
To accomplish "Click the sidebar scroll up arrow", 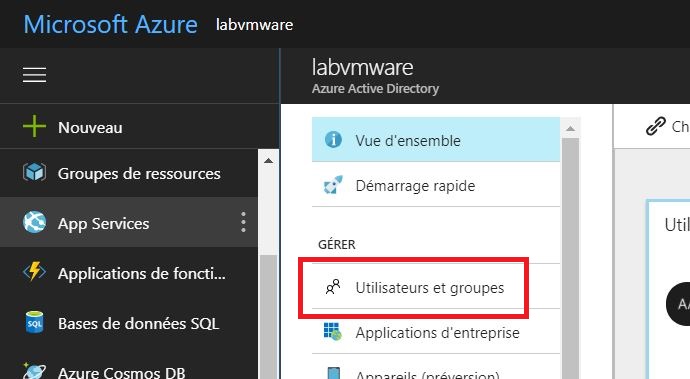I will [x=268, y=161].
